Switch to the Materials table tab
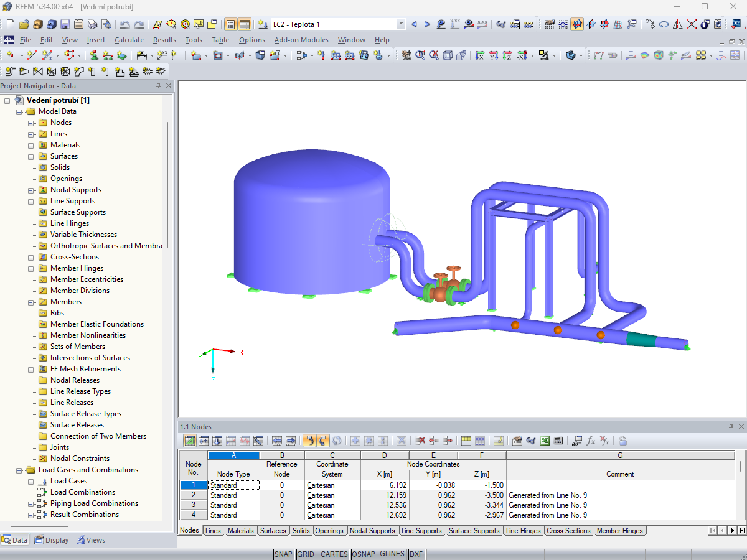747x560 pixels. 242,531
